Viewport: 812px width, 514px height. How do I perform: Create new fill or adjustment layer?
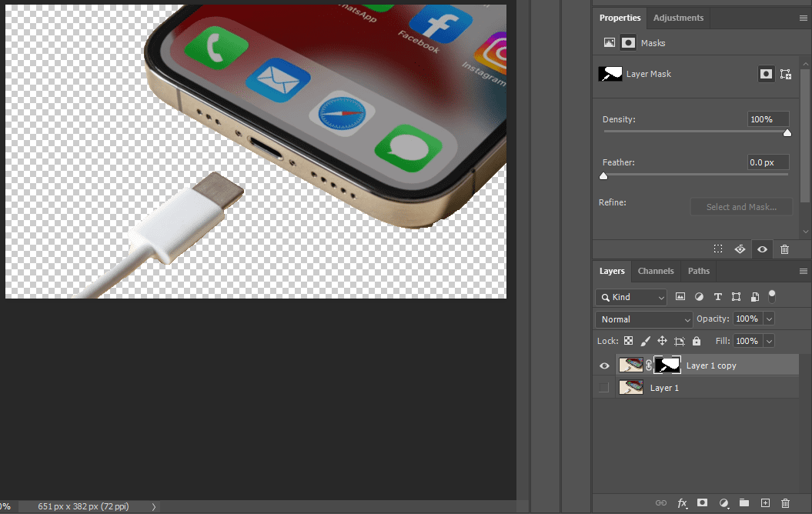(x=723, y=502)
